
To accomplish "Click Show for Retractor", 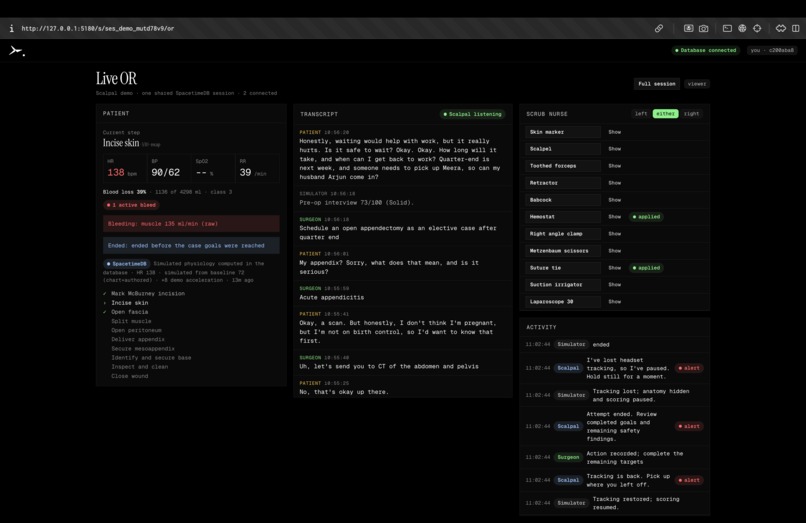I will point(614,183).
